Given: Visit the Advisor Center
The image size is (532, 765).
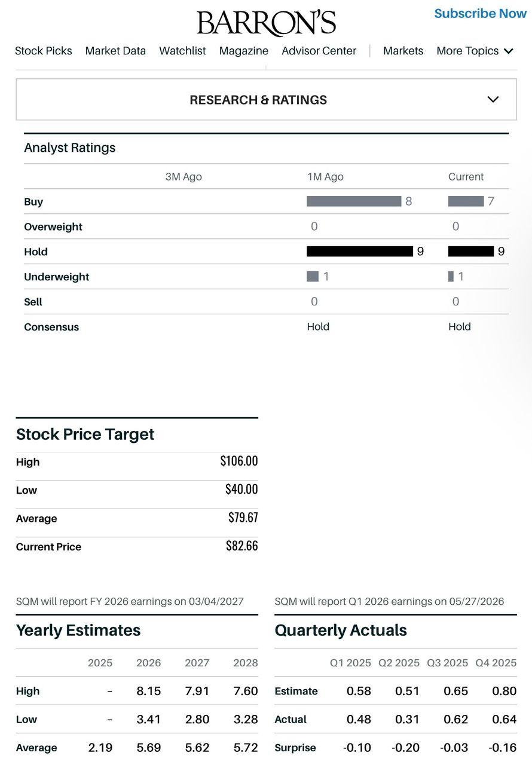Looking at the screenshot, I should 319,51.
